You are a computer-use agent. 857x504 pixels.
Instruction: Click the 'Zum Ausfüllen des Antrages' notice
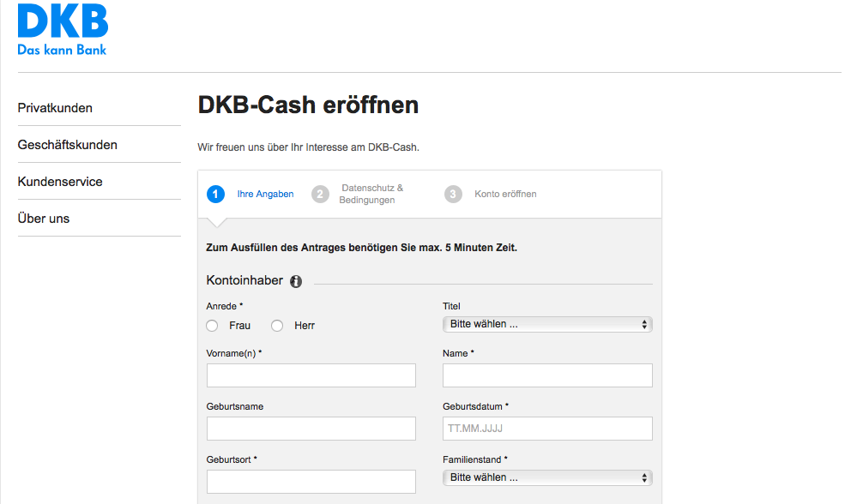361,248
